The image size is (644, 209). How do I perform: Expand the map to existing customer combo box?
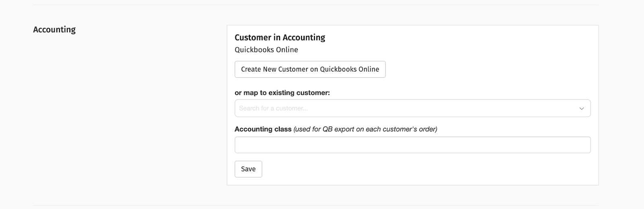click(413, 108)
